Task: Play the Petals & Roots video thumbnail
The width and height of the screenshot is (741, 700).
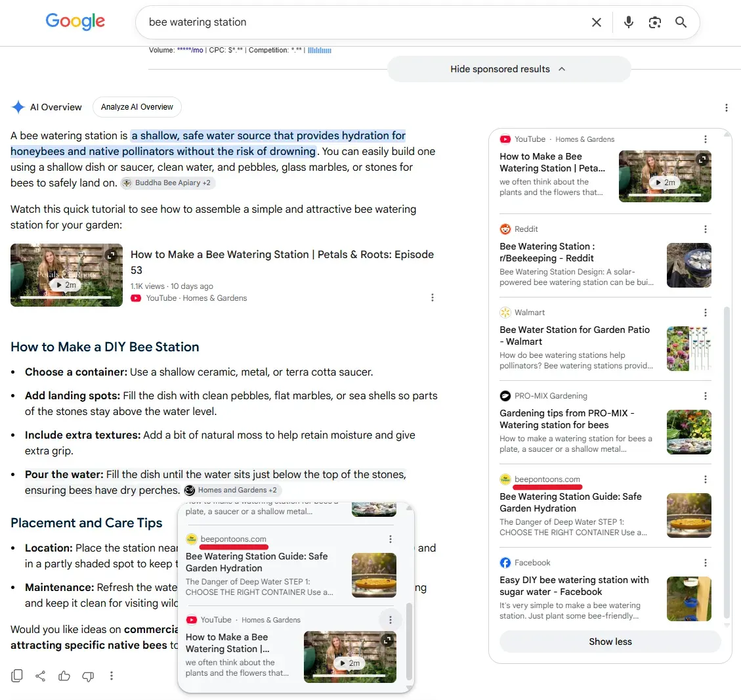Action: (x=67, y=275)
